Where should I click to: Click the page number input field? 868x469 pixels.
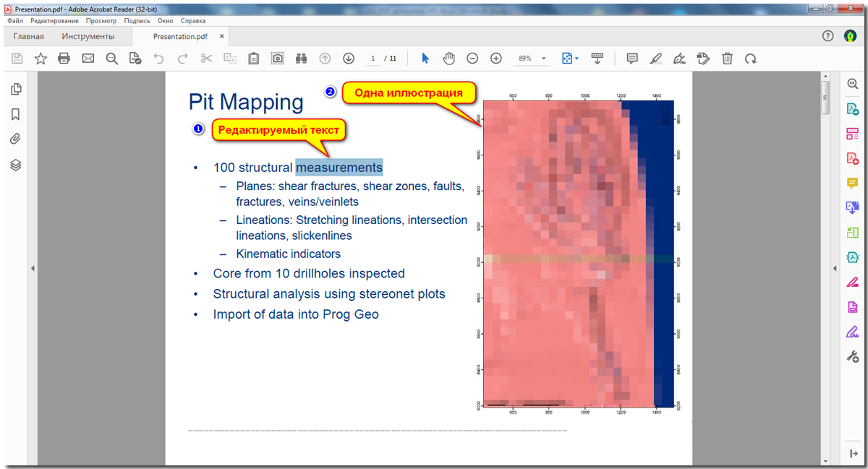point(373,59)
